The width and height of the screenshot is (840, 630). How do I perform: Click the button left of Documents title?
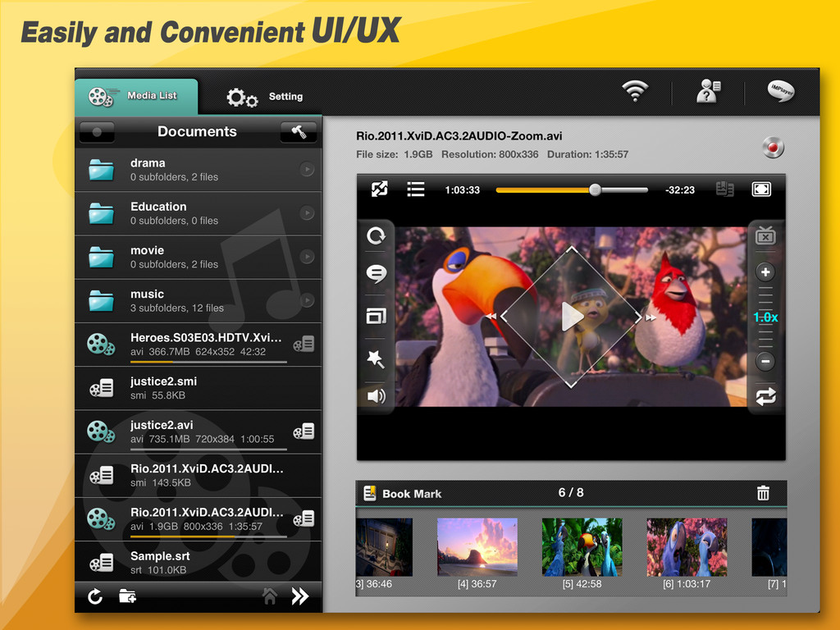pos(97,132)
